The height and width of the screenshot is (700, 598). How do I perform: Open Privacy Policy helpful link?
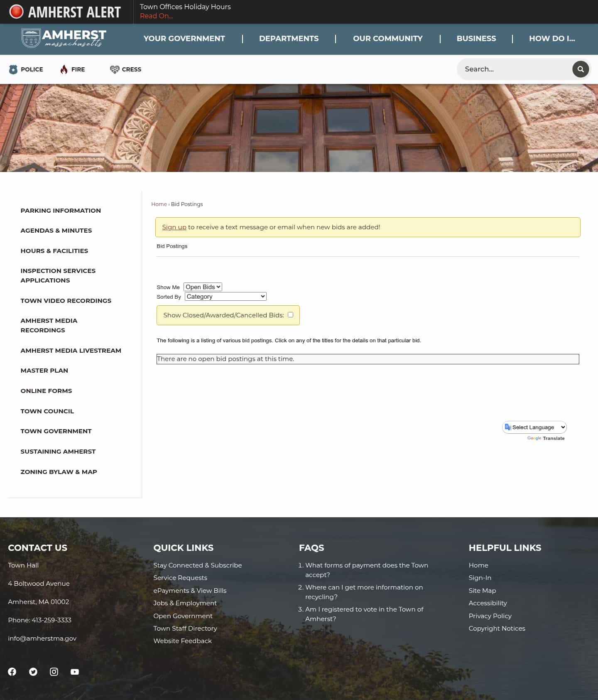click(490, 616)
